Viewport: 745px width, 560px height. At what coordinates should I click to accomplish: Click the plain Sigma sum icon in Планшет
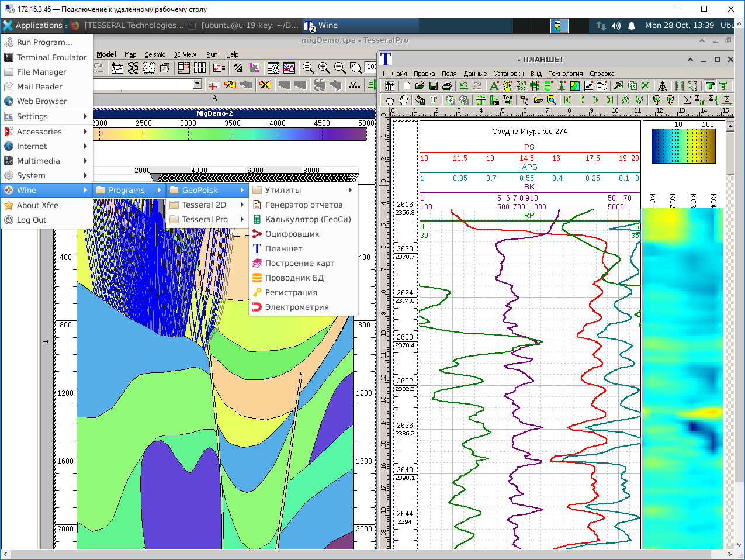687,100
